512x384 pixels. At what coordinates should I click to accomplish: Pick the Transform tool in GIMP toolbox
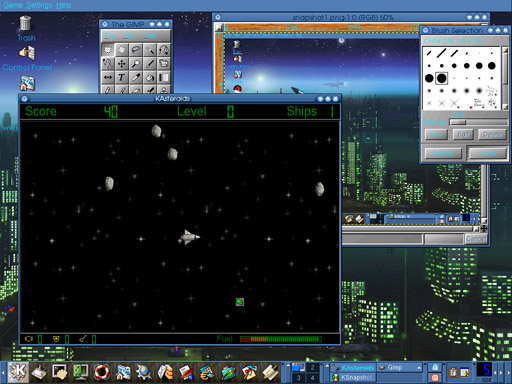[x=163, y=64]
